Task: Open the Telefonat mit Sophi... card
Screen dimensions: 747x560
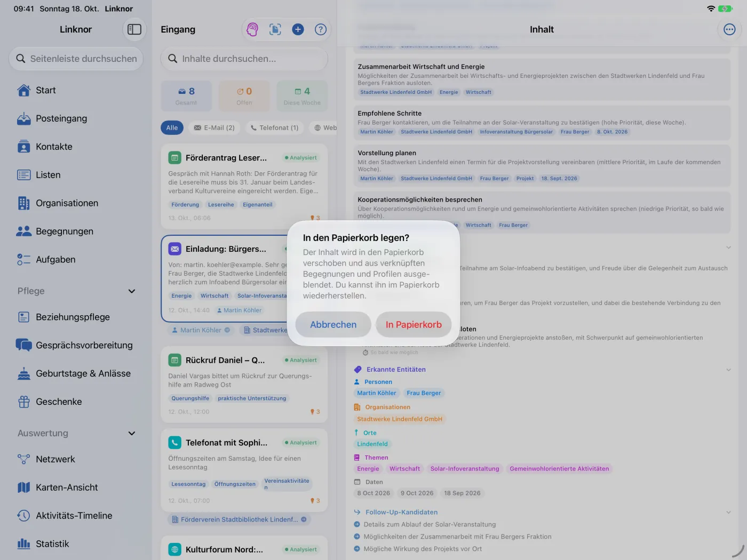Action: (x=244, y=470)
